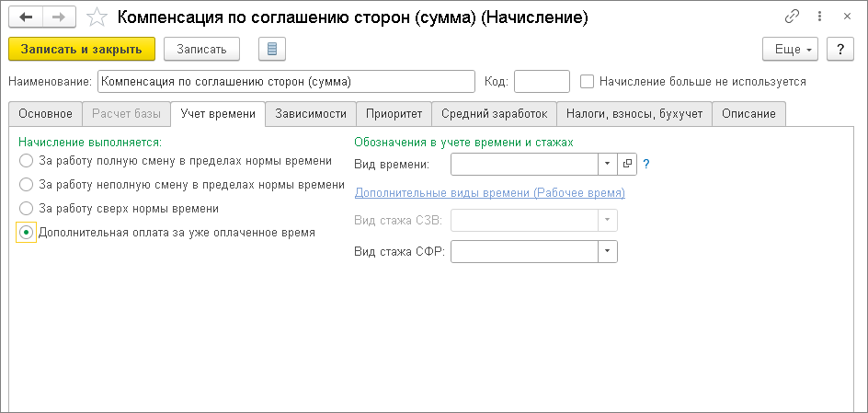
Task: Expand the Вид стажа СФР dropdown
Action: point(608,252)
